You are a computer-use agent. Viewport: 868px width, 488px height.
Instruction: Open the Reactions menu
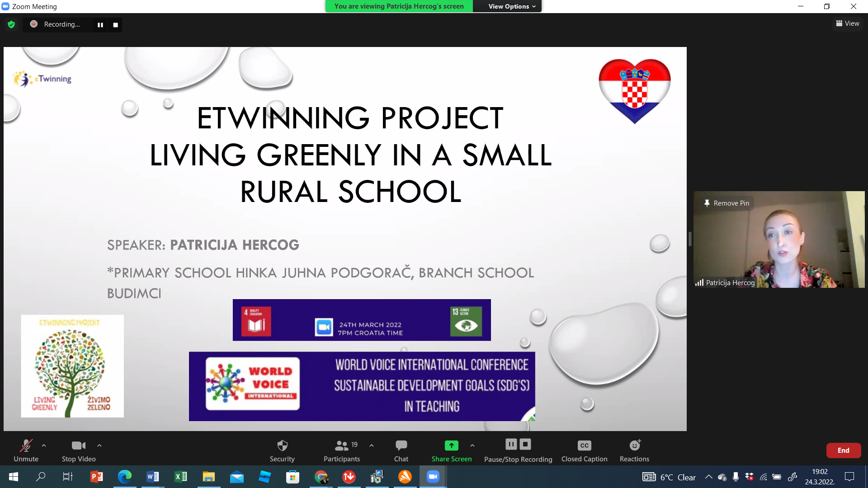point(634,450)
